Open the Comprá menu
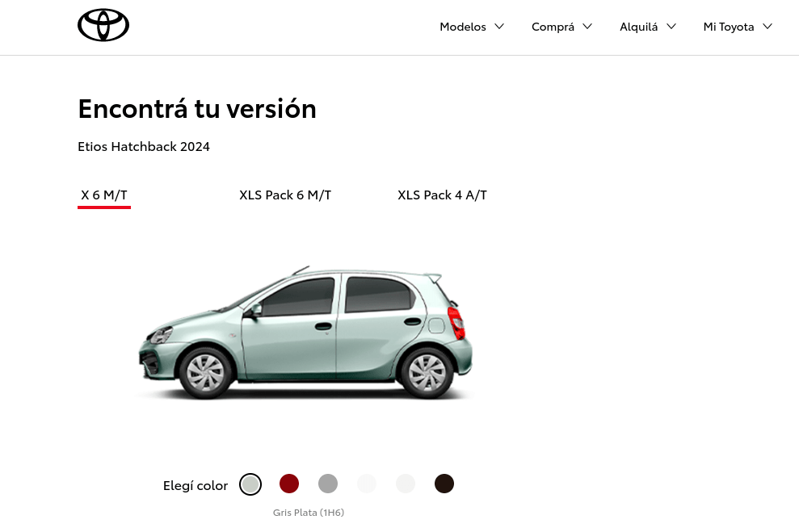The width and height of the screenshot is (799, 532). [x=553, y=27]
